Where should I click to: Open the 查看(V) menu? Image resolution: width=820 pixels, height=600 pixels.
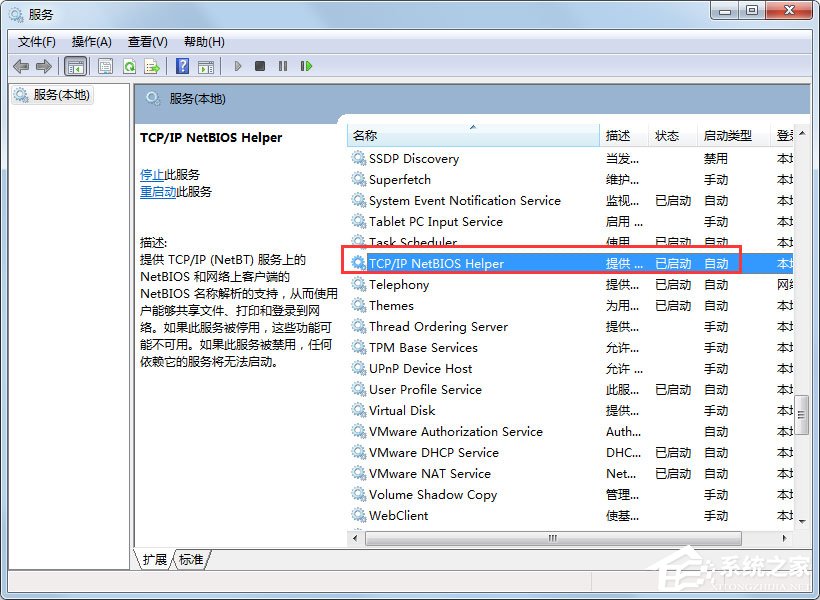pos(146,41)
